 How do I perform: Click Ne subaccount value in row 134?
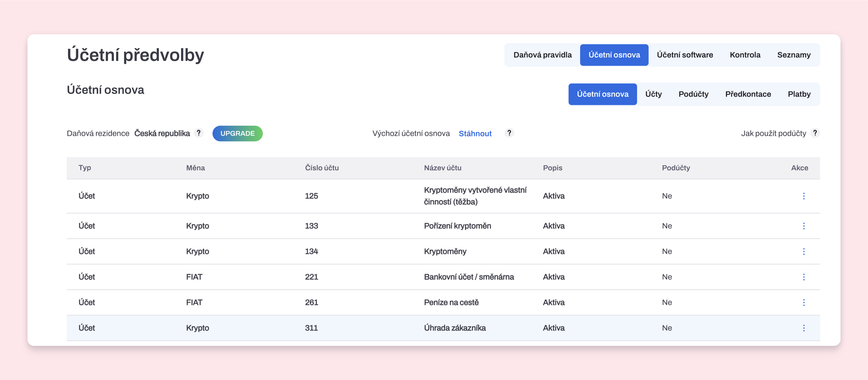point(667,251)
